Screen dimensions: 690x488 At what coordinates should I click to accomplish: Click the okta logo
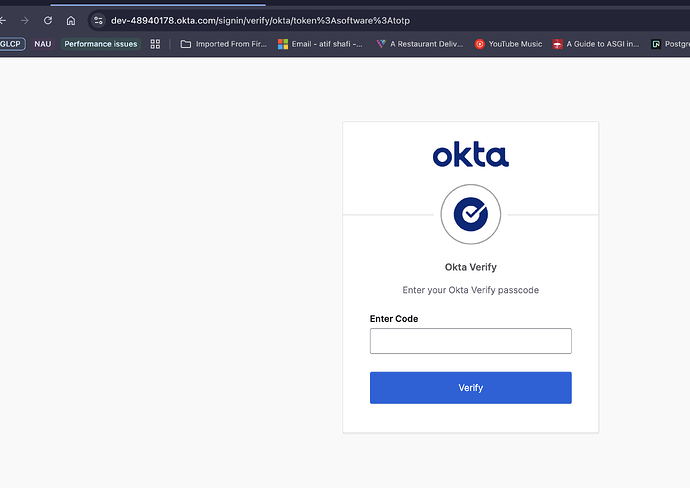click(x=470, y=154)
